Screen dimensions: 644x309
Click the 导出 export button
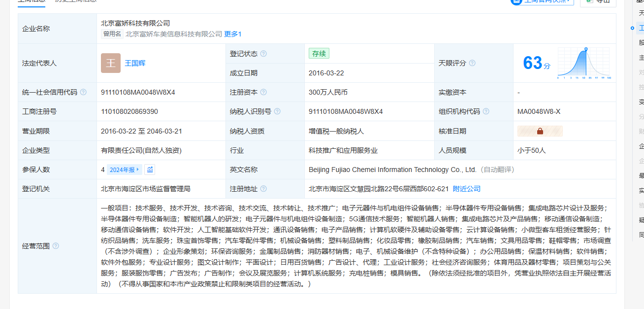pyautogui.click(x=598, y=2)
